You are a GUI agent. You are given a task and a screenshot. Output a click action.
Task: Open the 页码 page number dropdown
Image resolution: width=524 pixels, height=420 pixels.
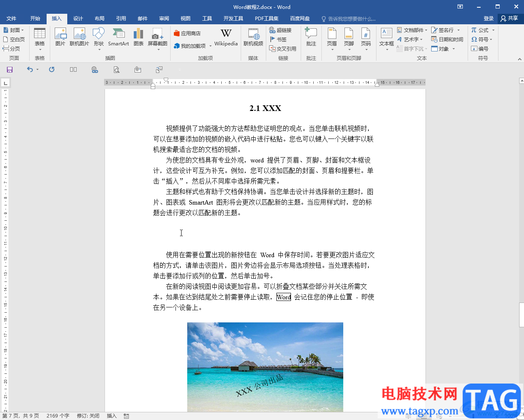point(366,39)
